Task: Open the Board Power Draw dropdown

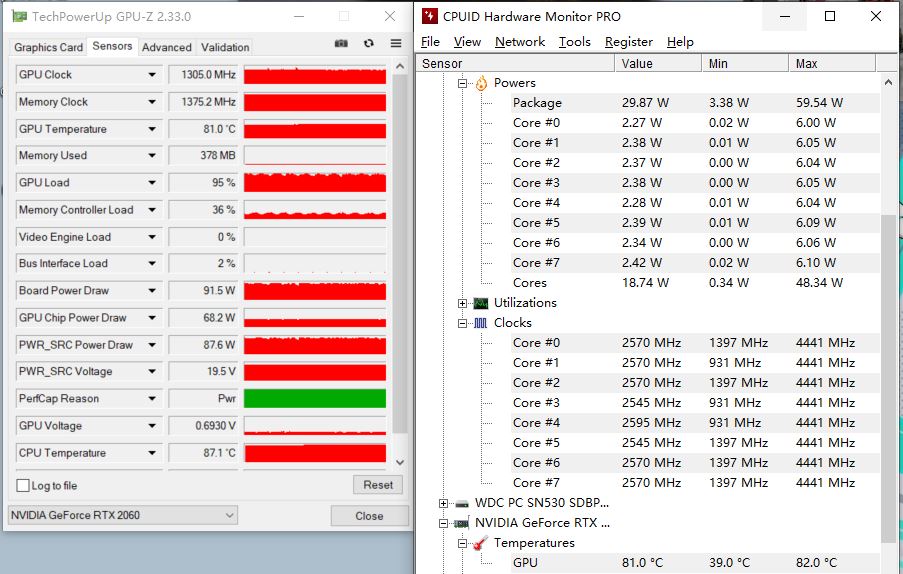Action: coord(152,291)
